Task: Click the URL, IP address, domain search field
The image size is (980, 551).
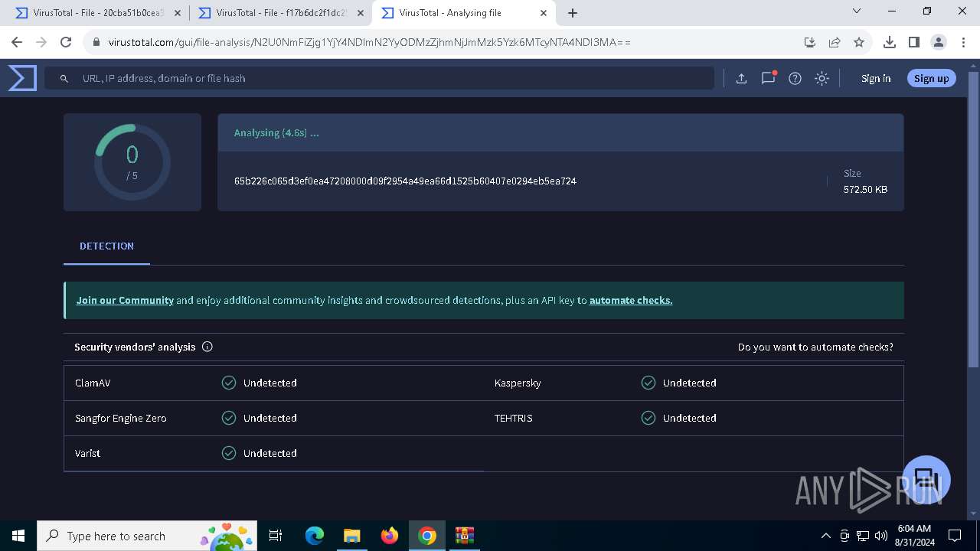Action: point(379,78)
